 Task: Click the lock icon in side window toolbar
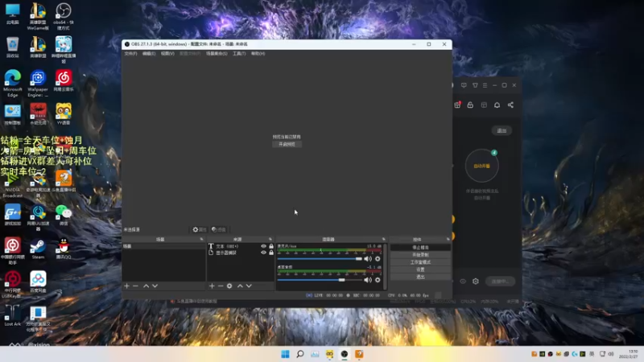point(470,105)
